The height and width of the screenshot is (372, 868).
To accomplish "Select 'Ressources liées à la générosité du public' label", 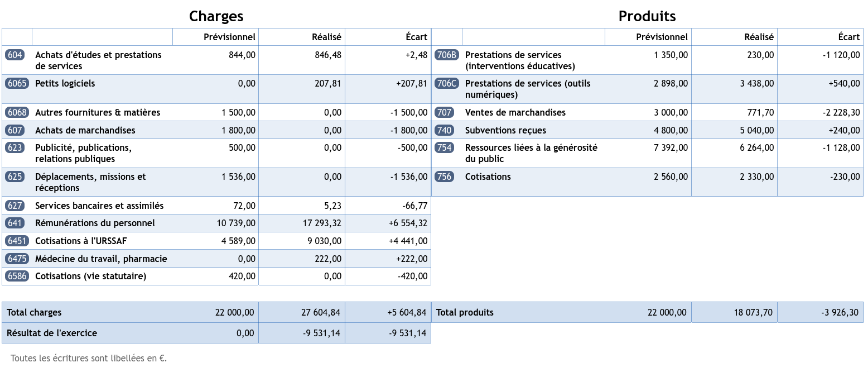I will point(531,153).
